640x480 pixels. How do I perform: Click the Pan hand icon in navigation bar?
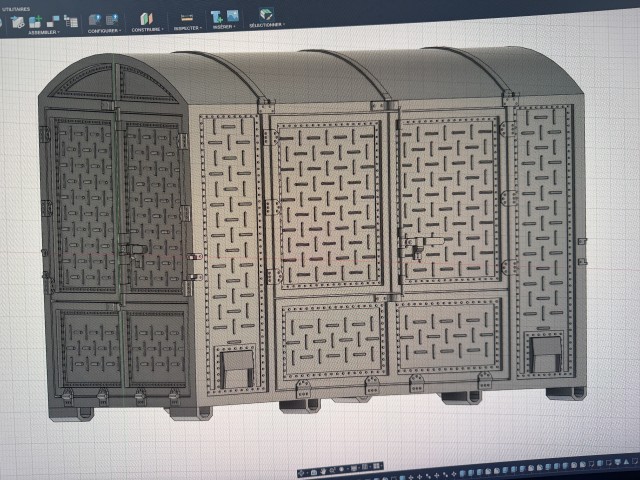tap(323, 471)
